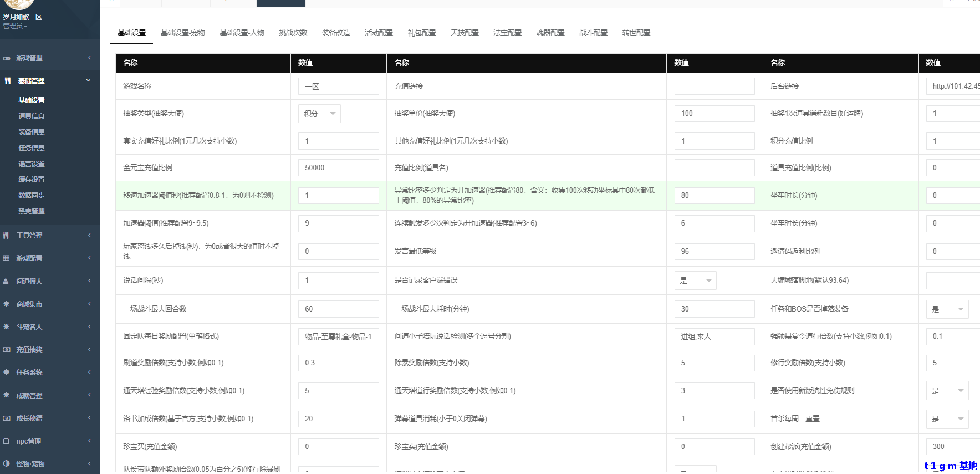Click the 金元宝充值比例 field showing 50000
Image resolution: width=980 pixels, height=474 pixels.
click(338, 168)
